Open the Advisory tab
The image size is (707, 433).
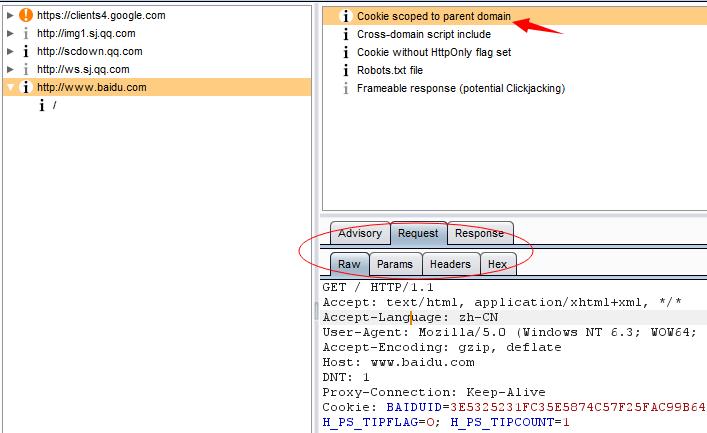tap(360, 233)
